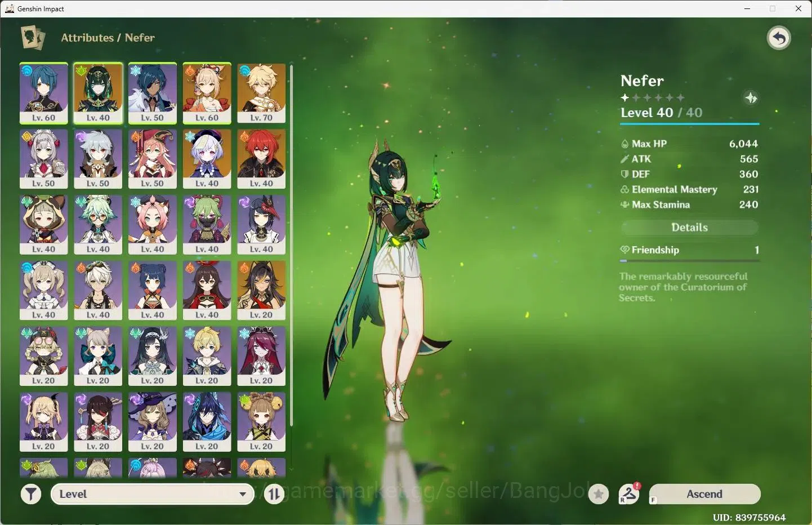Select Ororon Lv. 20 portrait

(207, 422)
